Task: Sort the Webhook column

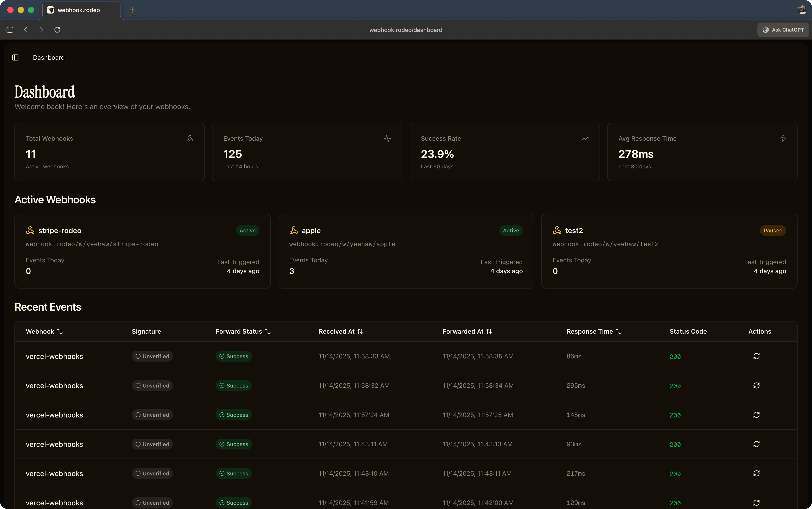Action: pyautogui.click(x=44, y=331)
